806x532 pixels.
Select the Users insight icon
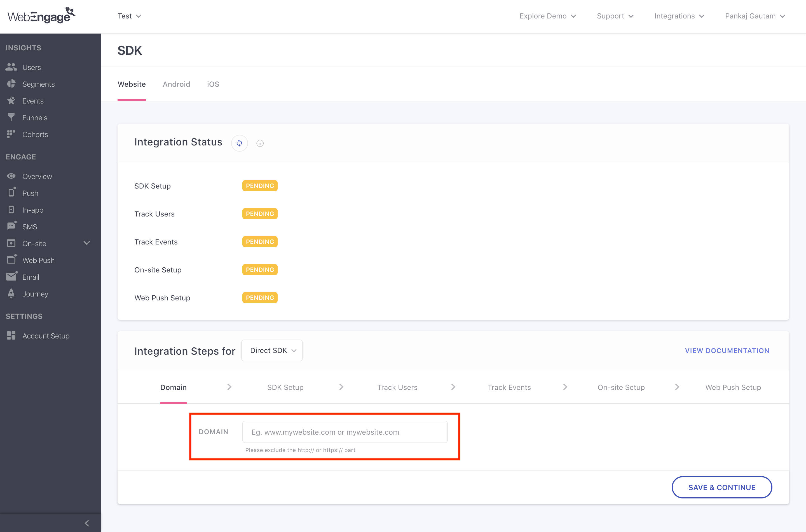point(11,67)
